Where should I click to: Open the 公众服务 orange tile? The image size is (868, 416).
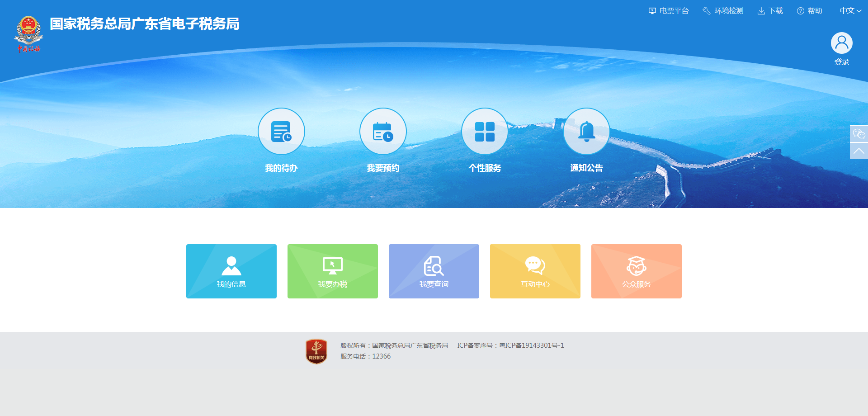pos(637,271)
